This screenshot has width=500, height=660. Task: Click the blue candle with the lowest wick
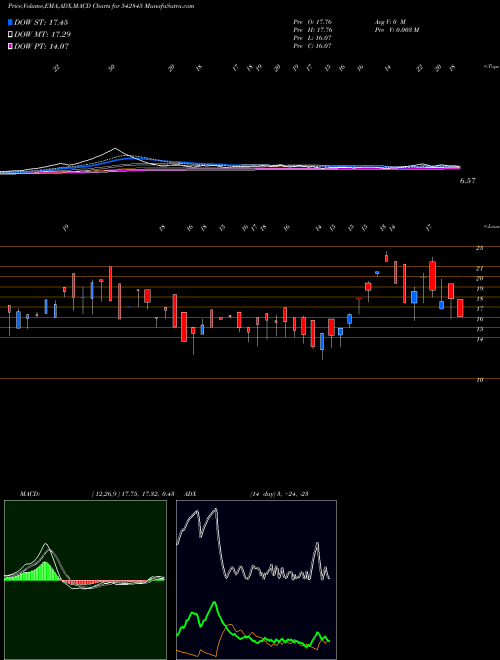pos(322,342)
